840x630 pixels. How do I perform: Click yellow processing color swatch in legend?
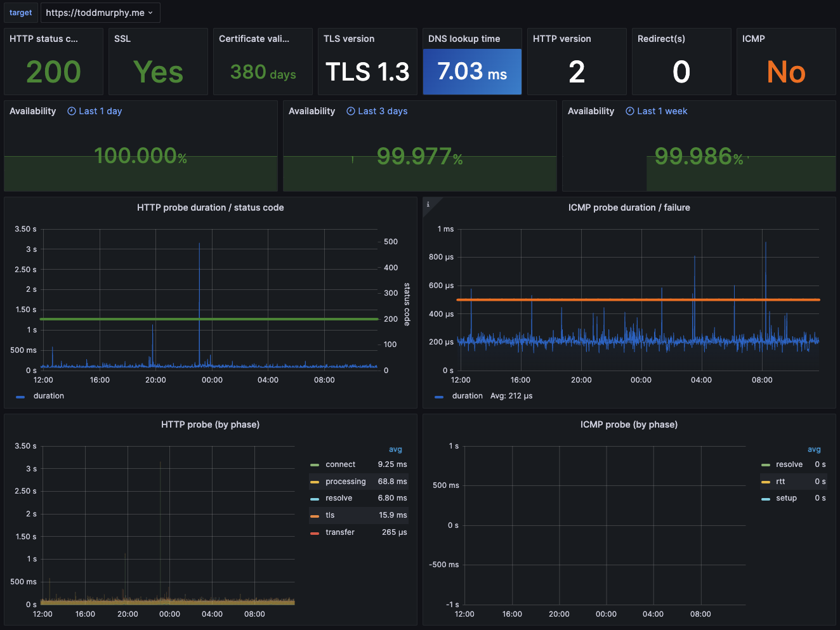tap(315, 482)
